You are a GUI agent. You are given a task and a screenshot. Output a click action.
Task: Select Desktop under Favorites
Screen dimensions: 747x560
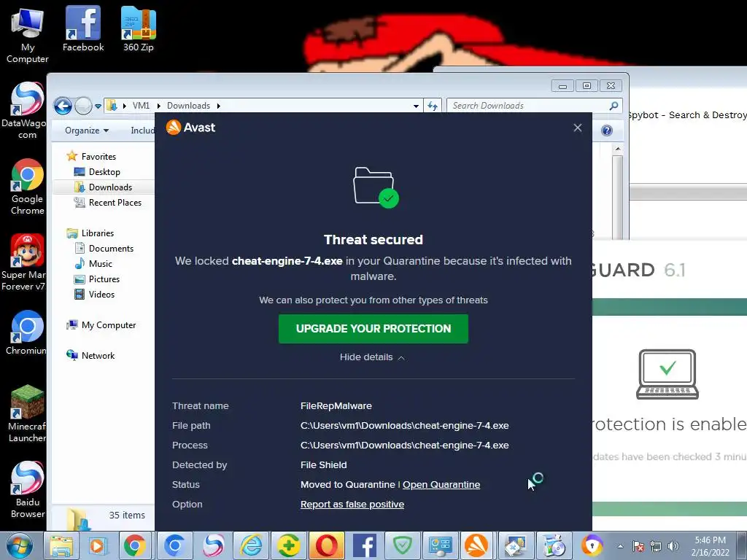click(104, 172)
